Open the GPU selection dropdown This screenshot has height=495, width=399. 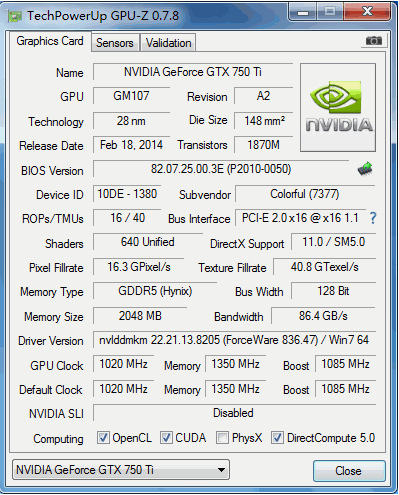[x=121, y=470]
